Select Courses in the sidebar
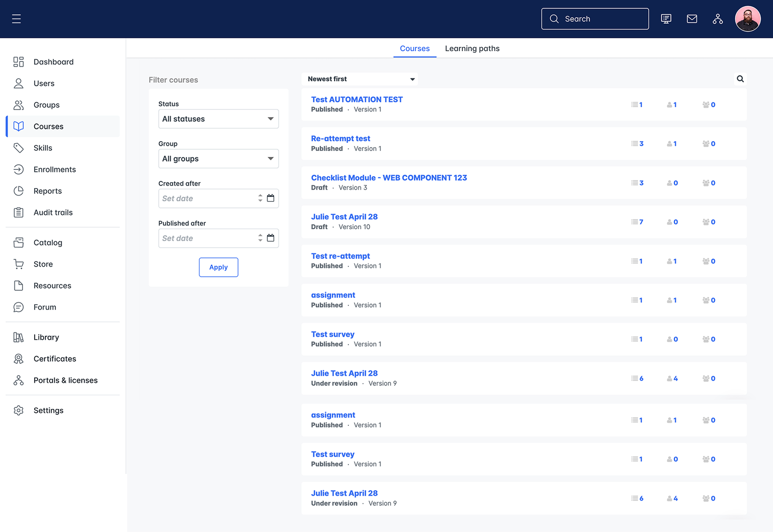Viewport: 773px width, 532px height. pyautogui.click(x=63, y=126)
